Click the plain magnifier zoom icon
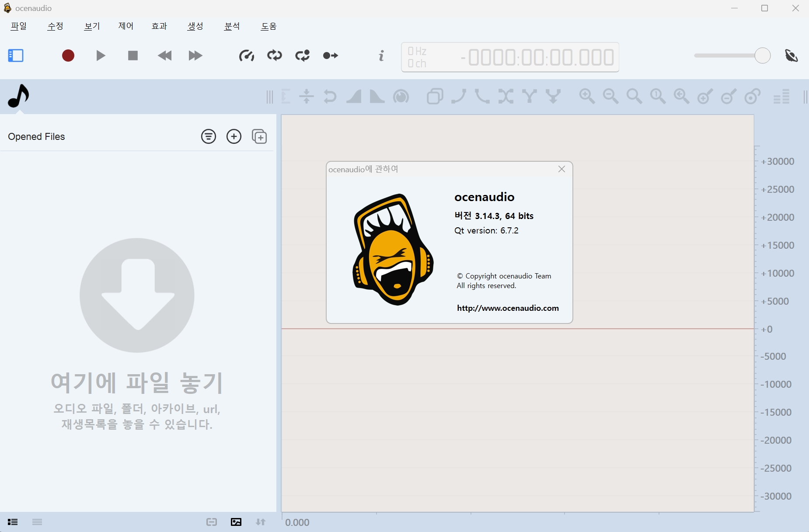Image resolution: width=809 pixels, height=532 pixels. (635, 96)
